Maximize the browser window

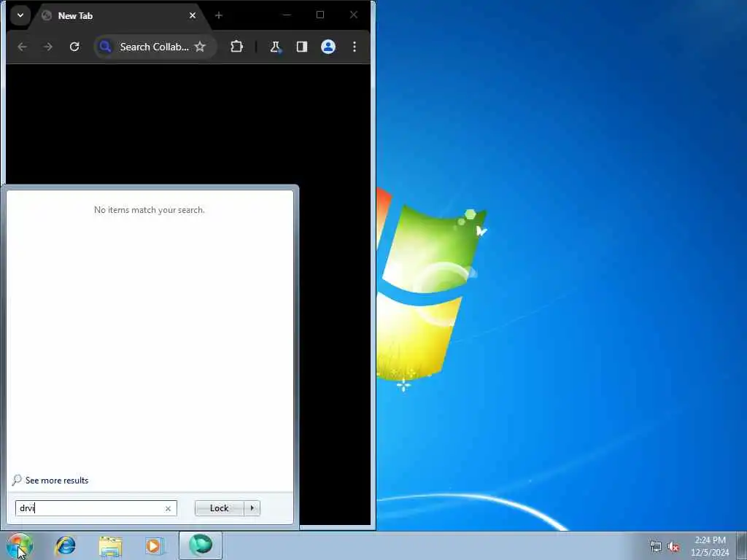[320, 15]
